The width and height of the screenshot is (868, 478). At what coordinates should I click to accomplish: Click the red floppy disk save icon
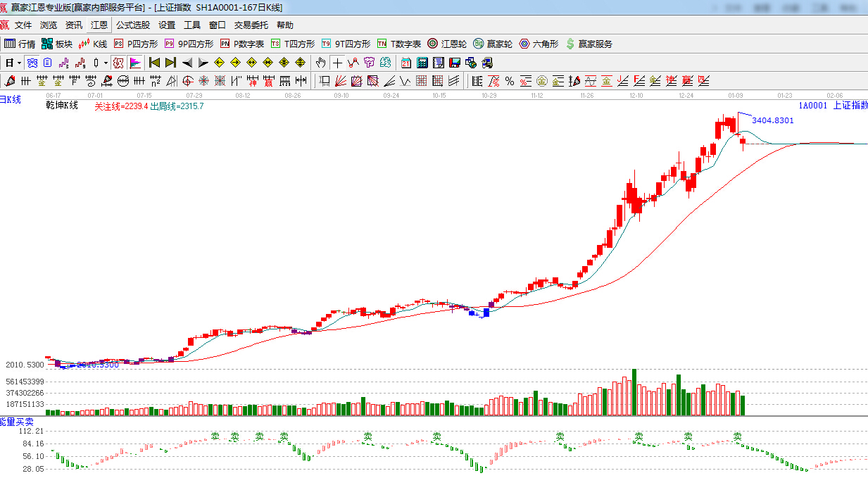(454, 63)
